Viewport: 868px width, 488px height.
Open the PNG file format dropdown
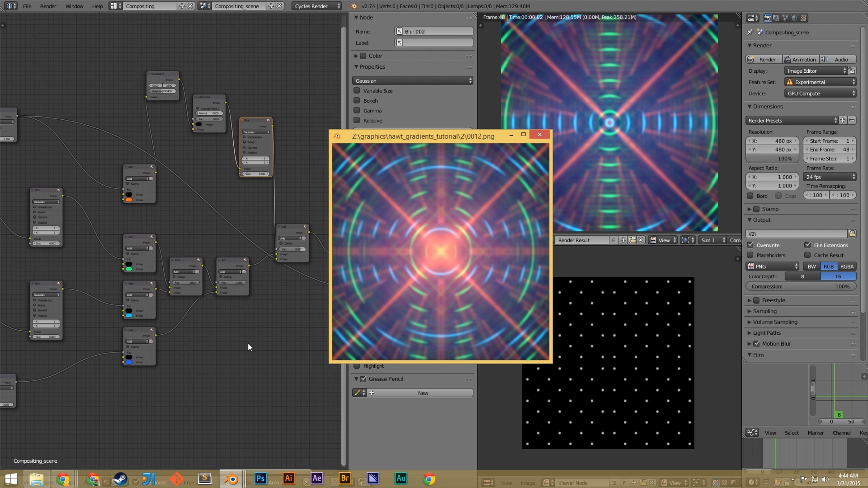click(x=772, y=266)
